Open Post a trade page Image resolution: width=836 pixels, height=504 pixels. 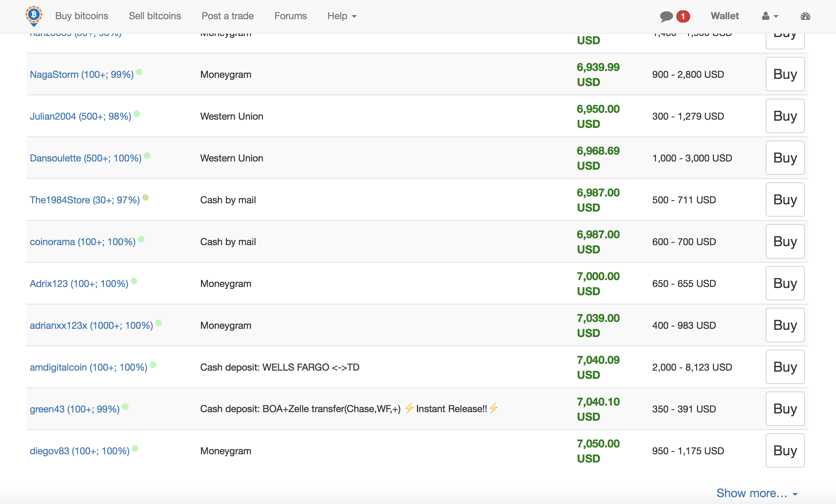point(227,16)
